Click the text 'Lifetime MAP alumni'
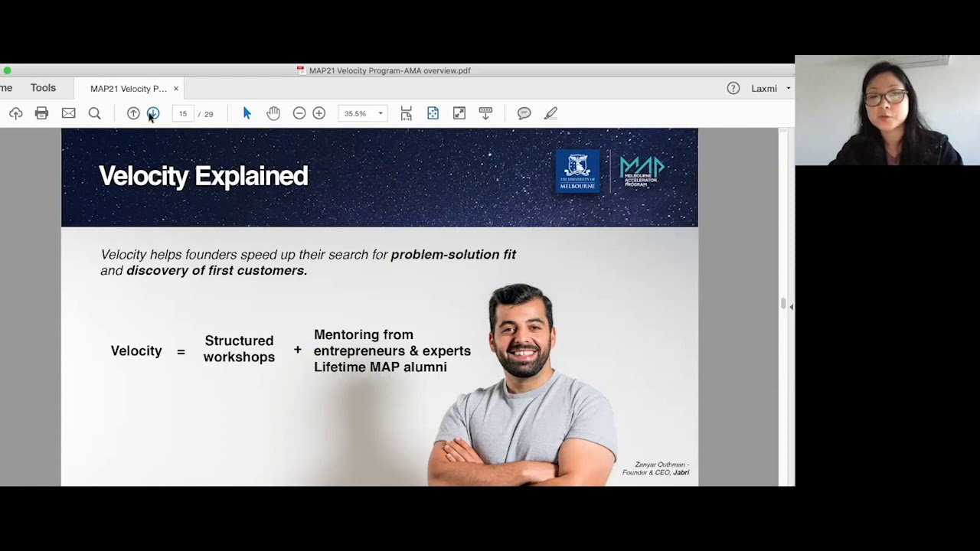980x551 pixels. tap(381, 367)
